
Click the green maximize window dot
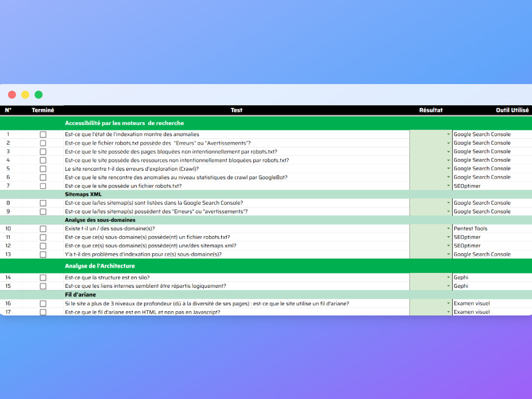tap(39, 95)
